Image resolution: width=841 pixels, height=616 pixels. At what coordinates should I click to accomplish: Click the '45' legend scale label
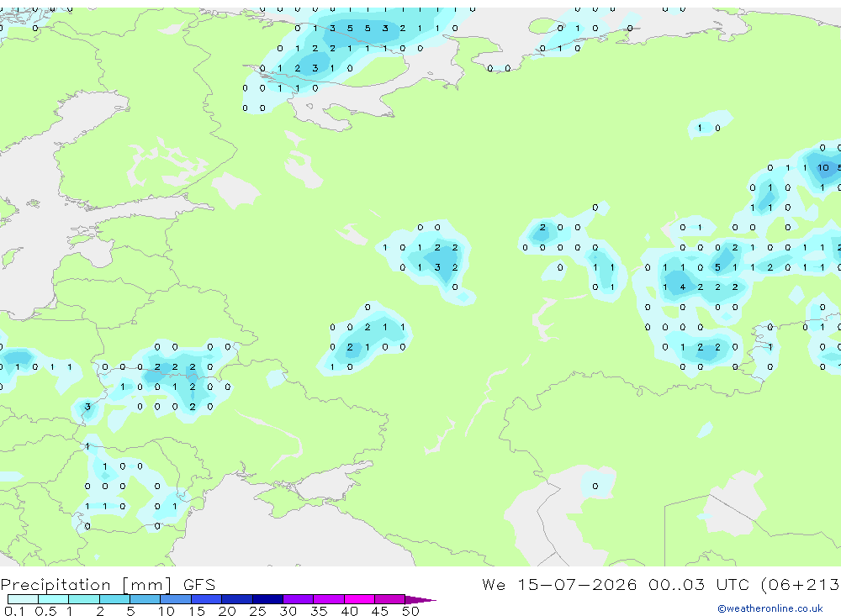(x=380, y=611)
